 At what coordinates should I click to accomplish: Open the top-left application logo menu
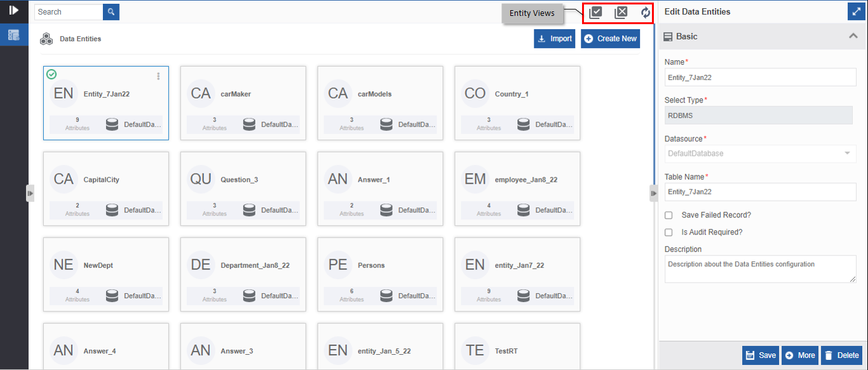click(14, 10)
